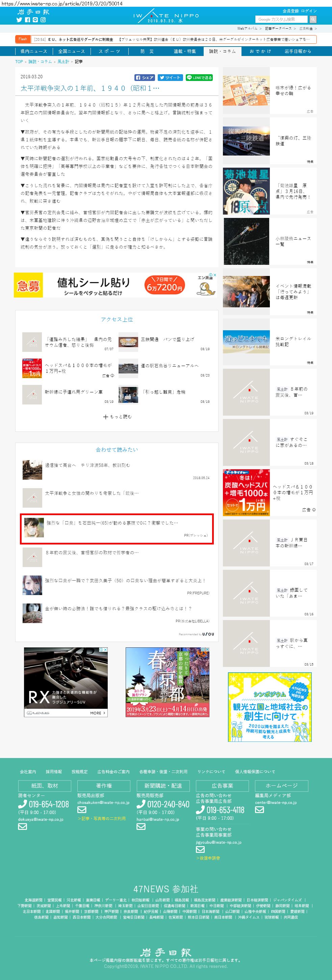Open the Facebook icon in header
Viewport: 332px width, 980px height.
tap(27, 20)
